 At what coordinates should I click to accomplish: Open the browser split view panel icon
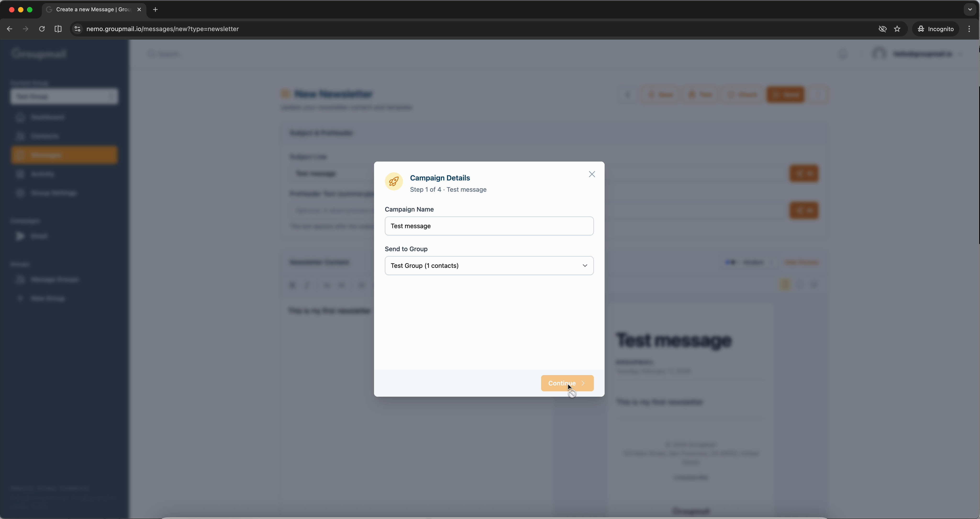coord(58,29)
